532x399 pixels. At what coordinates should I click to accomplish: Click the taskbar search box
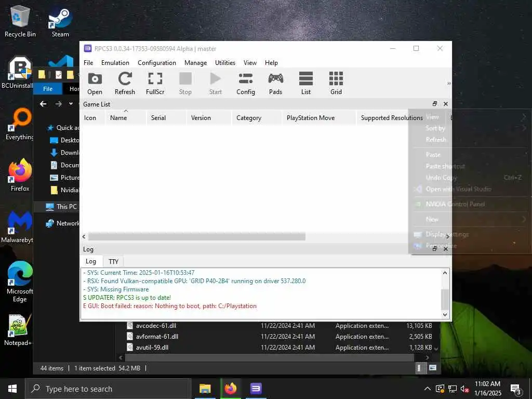[108, 389]
